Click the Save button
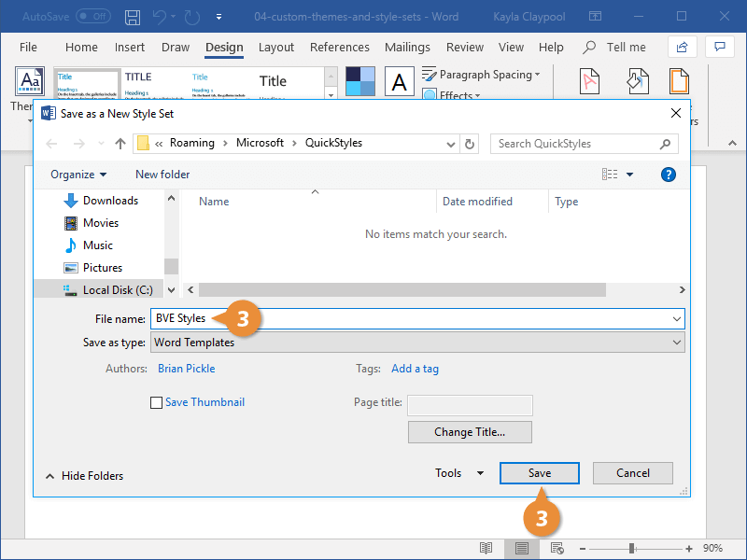This screenshot has width=747, height=560. [540, 472]
